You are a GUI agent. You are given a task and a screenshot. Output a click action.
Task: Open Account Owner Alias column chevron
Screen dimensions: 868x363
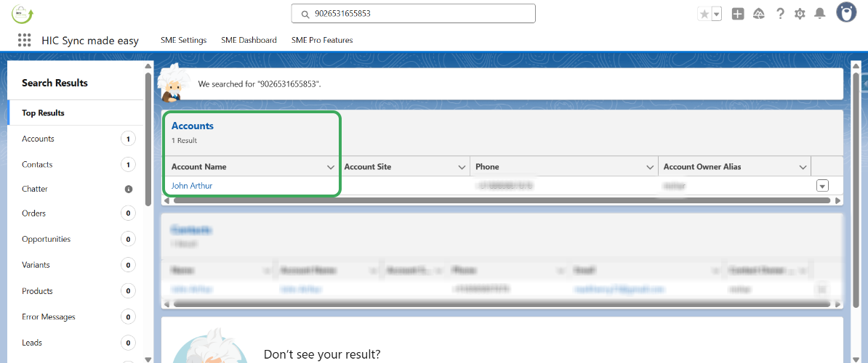click(803, 167)
